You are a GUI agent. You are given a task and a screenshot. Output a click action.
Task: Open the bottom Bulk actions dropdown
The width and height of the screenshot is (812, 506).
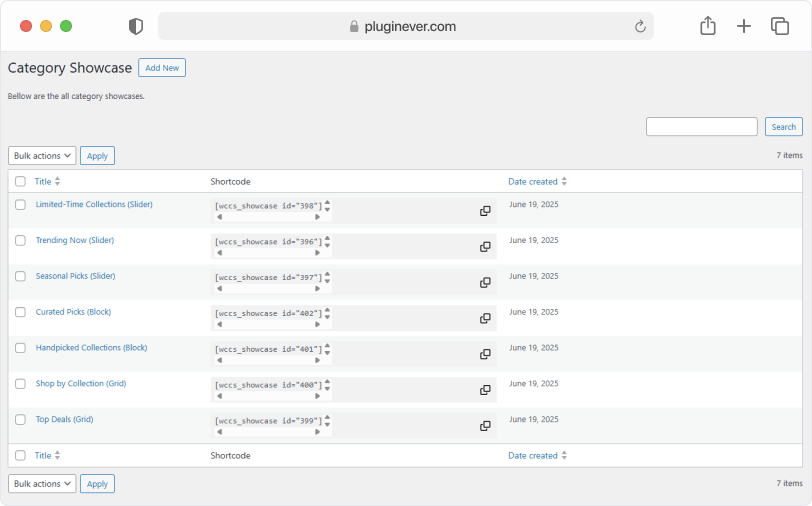click(x=42, y=484)
